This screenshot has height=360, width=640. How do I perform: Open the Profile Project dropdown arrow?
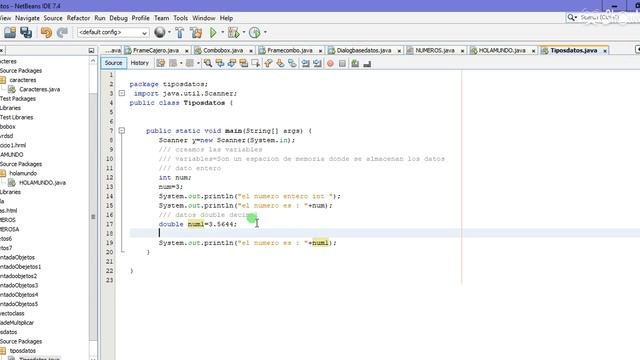(x=265, y=32)
